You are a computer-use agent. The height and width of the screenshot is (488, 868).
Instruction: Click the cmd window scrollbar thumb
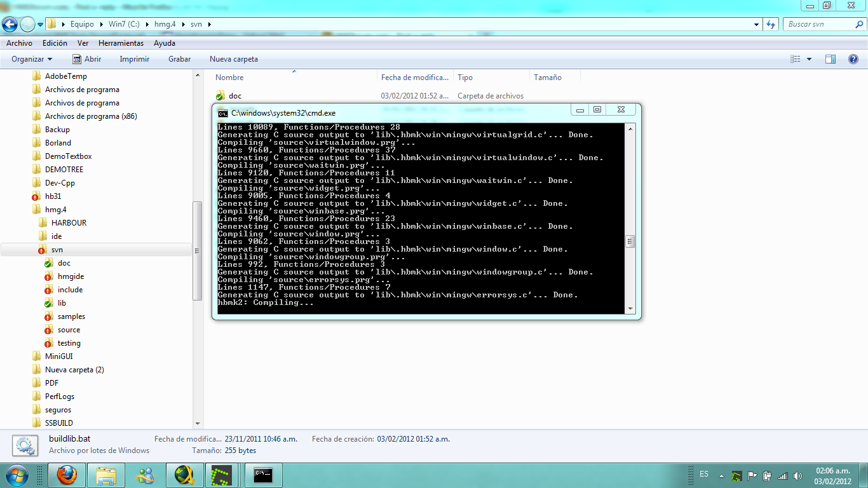(630, 241)
